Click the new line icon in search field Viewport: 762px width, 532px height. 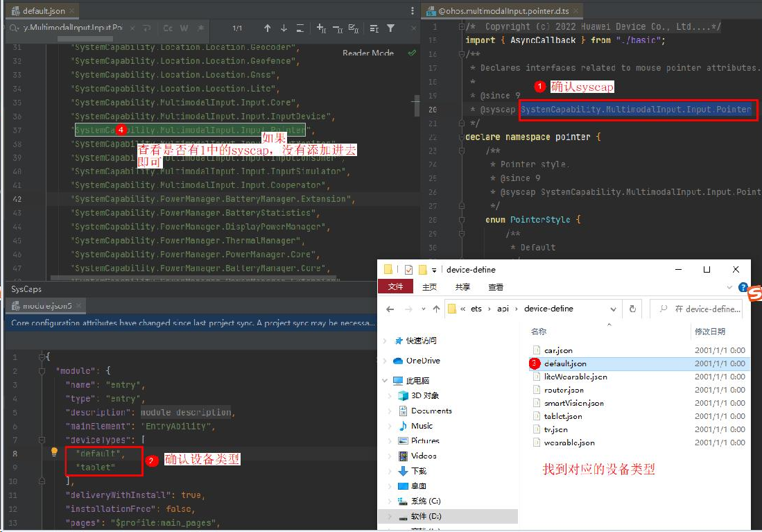tap(147, 28)
